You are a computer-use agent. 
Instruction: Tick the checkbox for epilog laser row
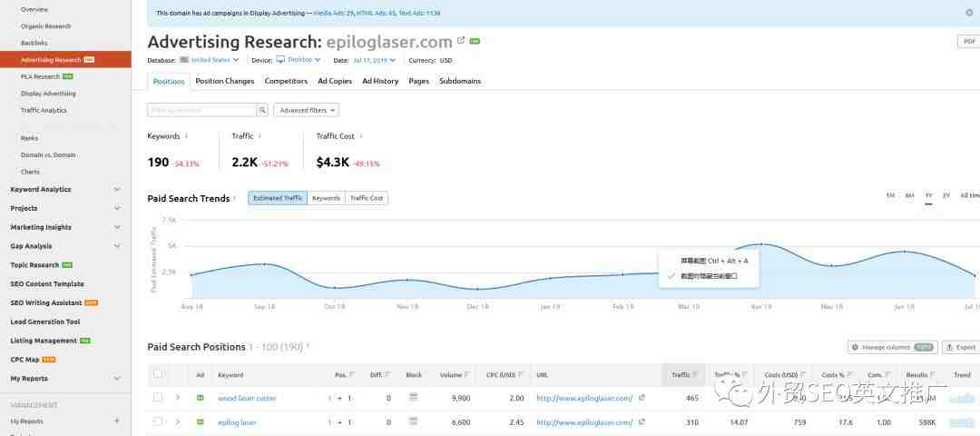[158, 421]
